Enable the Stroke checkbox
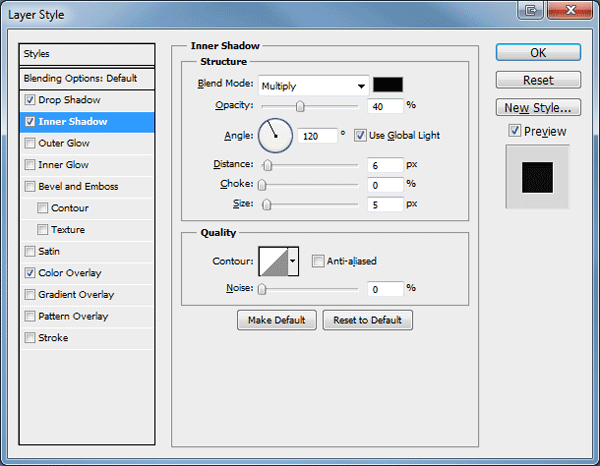This screenshot has height=466, width=600. coord(30,338)
